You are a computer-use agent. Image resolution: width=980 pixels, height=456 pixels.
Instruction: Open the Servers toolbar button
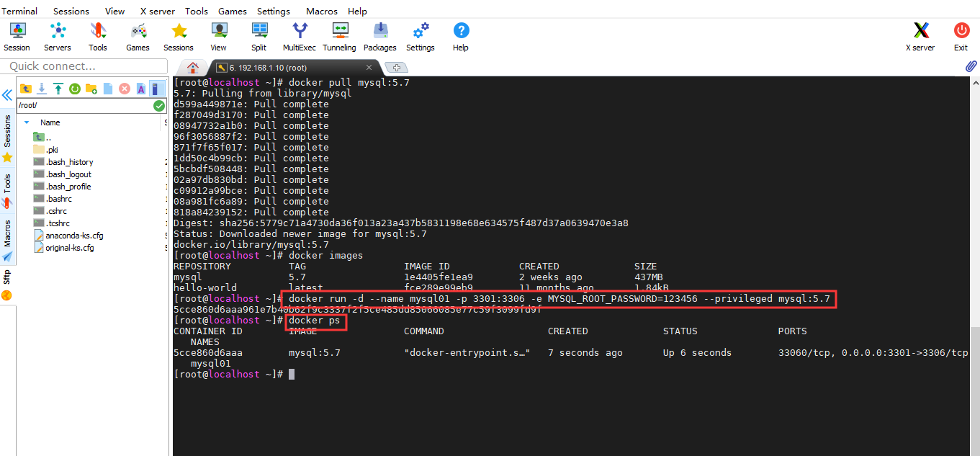point(58,37)
